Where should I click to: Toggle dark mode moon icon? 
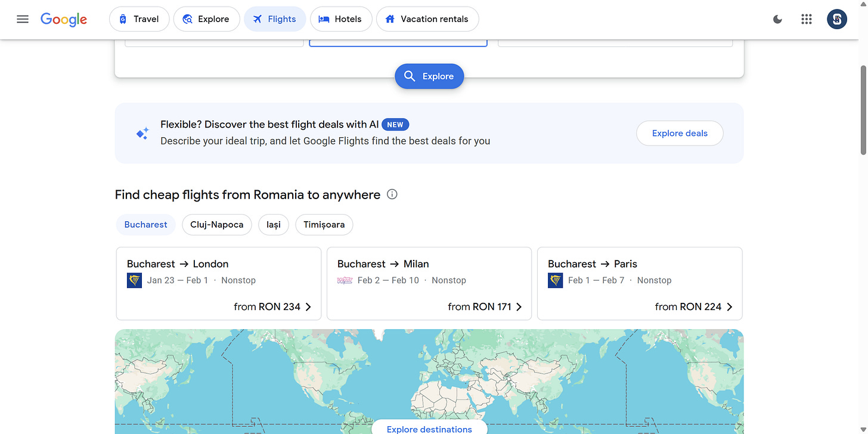[x=777, y=19]
